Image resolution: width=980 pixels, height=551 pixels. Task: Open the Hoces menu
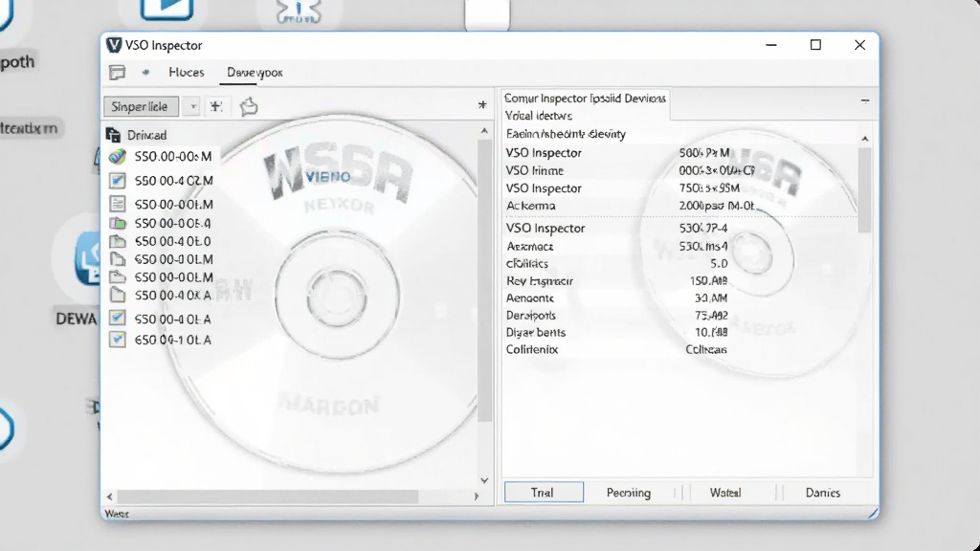[x=187, y=73]
